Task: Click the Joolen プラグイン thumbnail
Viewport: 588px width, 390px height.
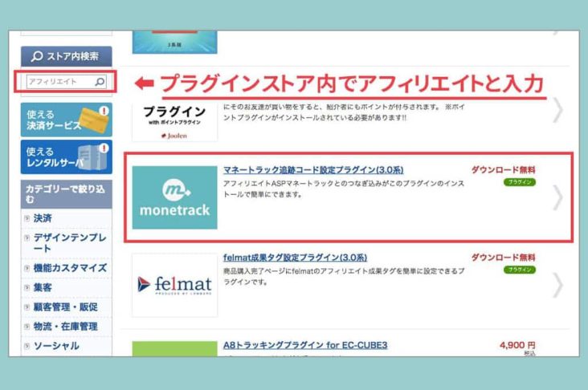Action: tap(175, 123)
